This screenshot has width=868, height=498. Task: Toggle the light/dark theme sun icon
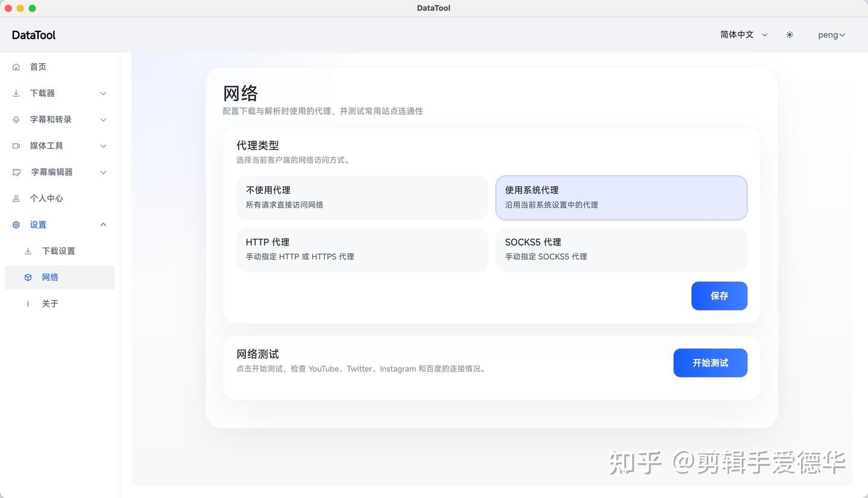point(790,35)
